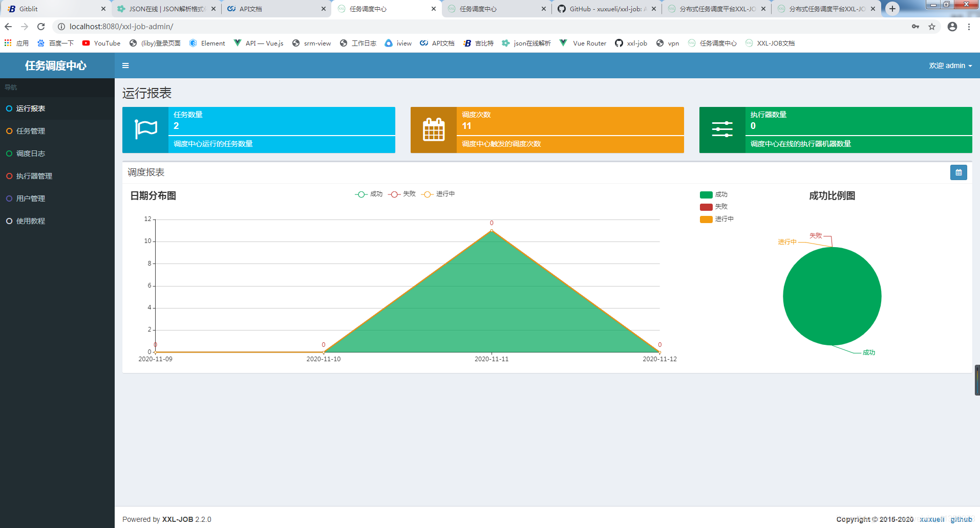Open the date range calendar button in the report panel
This screenshot has height=528, width=980.
pos(958,172)
